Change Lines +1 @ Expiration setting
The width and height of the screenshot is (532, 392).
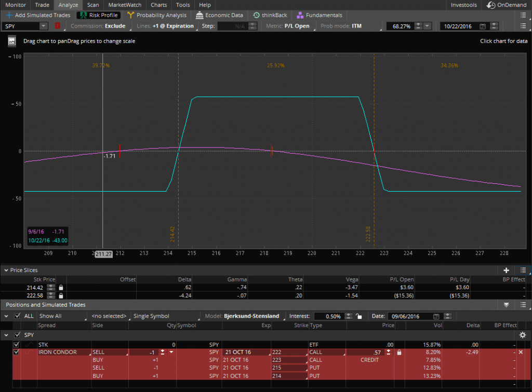[x=165, y=26]
